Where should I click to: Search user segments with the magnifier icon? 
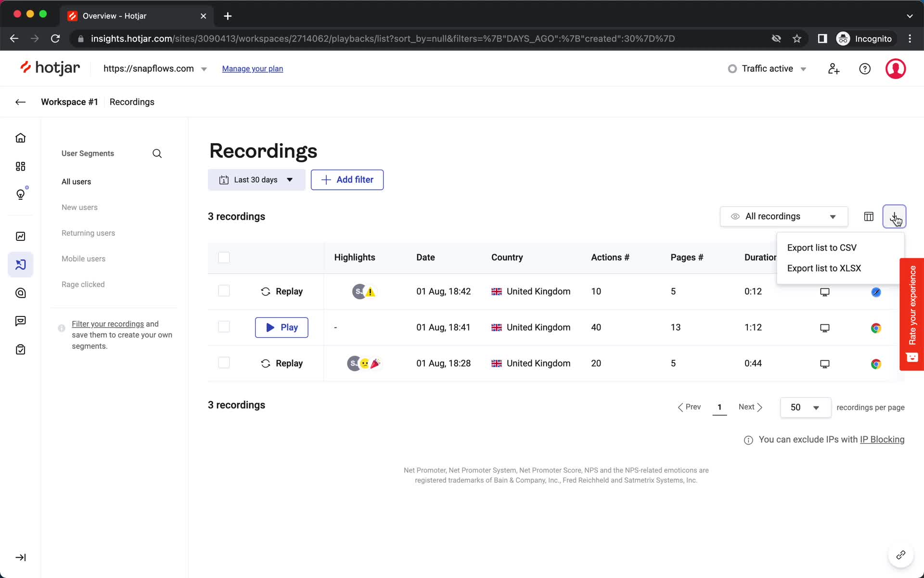(157, 153)
